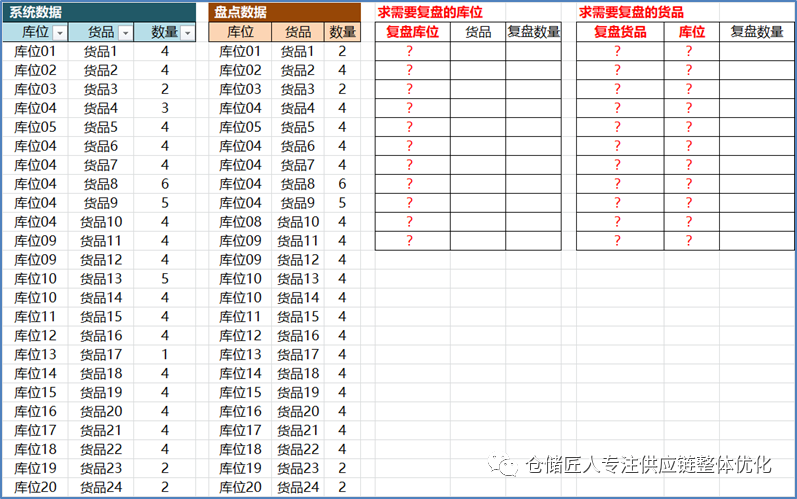Select 库位12 cell in 盘点数据 table
797x499 pixels.
240,336
